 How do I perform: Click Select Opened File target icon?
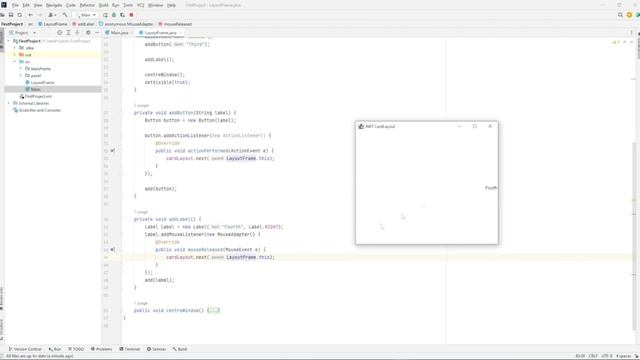pyautogui.click(x=60, y=33)
